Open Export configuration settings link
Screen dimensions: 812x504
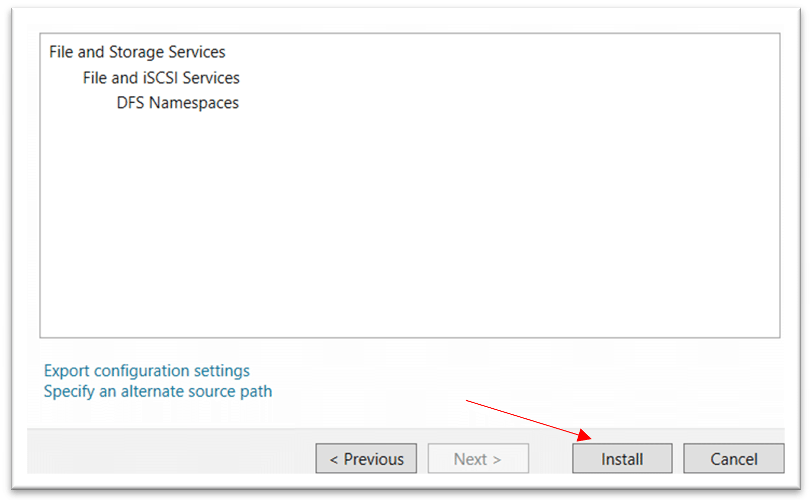click(x=147, y=371)
